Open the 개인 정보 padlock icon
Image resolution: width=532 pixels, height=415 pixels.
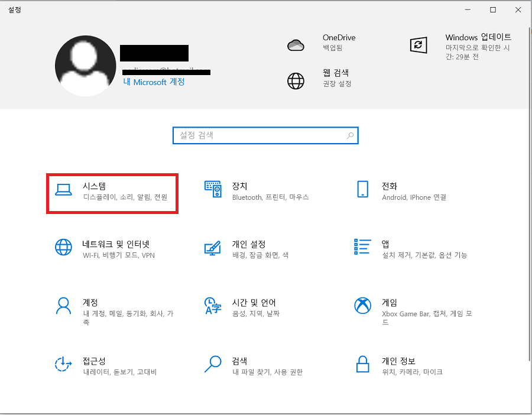[363, 364]
